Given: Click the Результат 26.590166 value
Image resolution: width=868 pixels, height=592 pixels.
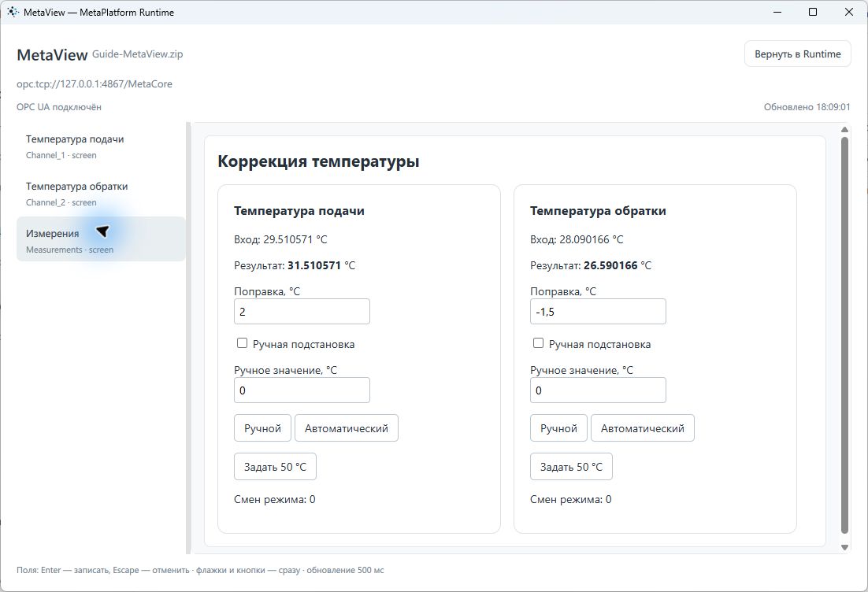Looking at the screenshot, I should tap(610, 265).
